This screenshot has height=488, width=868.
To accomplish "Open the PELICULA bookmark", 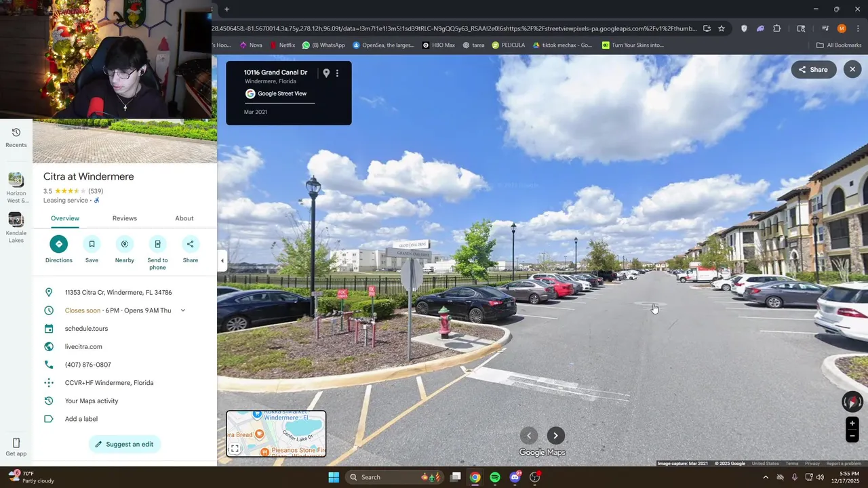I will (x=509, y=45).
